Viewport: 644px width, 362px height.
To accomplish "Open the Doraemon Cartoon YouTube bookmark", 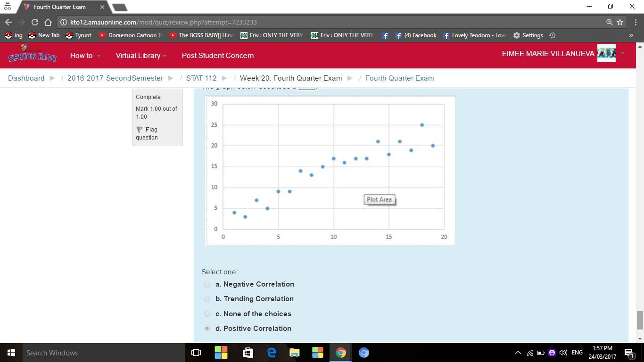I will point(131,35).
